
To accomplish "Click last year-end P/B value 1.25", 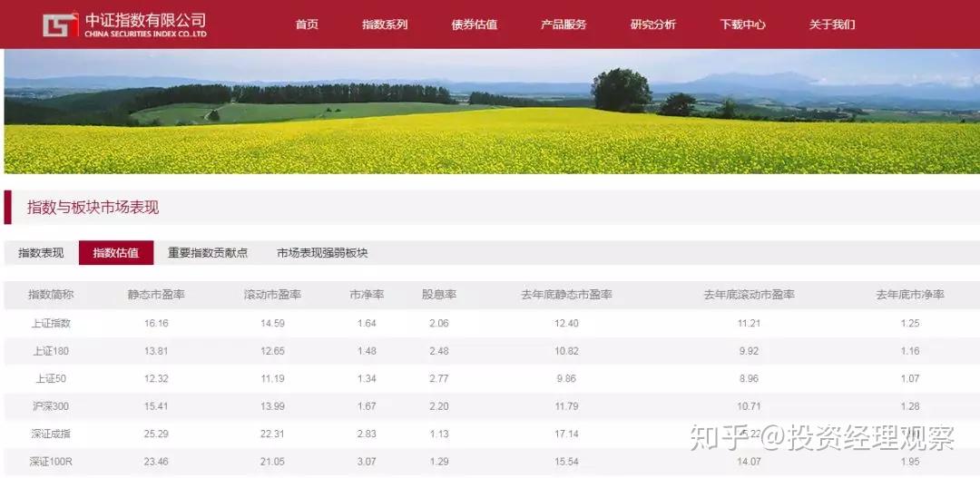I will click(910, 324).
